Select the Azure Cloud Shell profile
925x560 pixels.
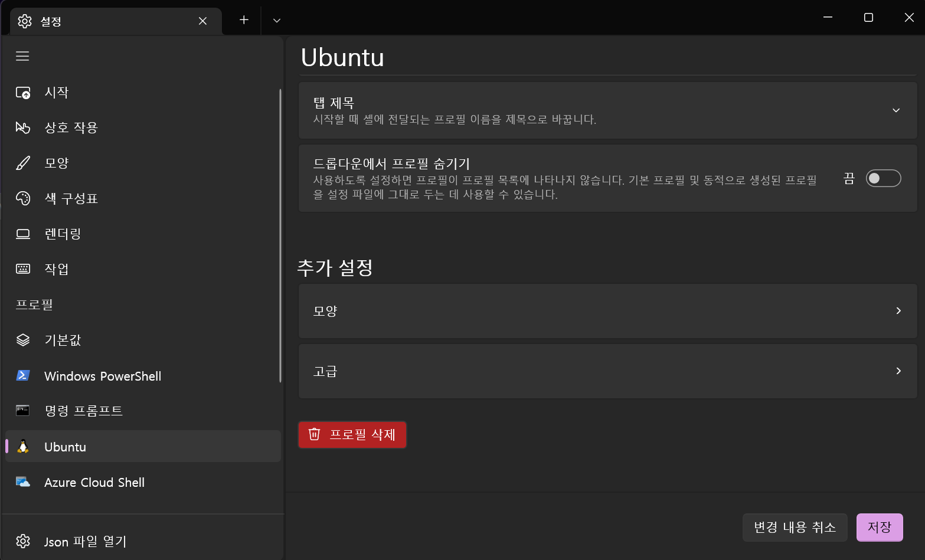pos(143,482)
